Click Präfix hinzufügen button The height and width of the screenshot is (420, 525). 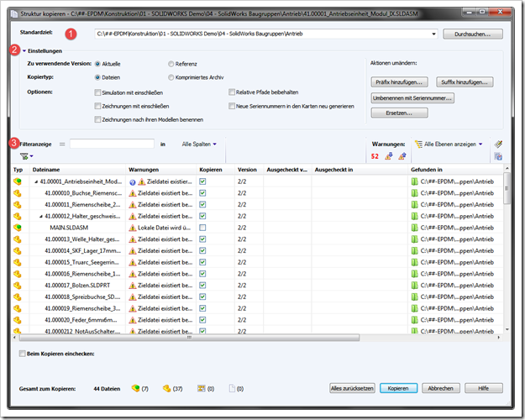pyautogui.click(x=400, y=82)
